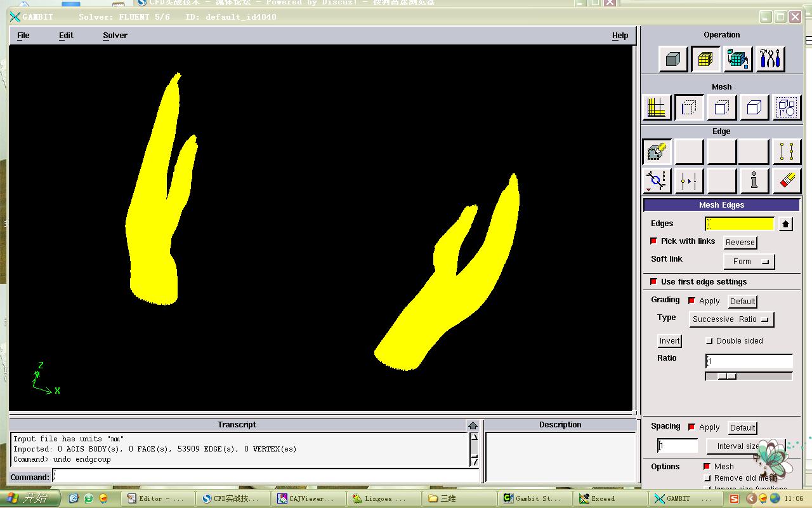Screen dimensions: 812x508
Task: Toggle the Pick with links checkbox
Action: (x=653, y=241)
